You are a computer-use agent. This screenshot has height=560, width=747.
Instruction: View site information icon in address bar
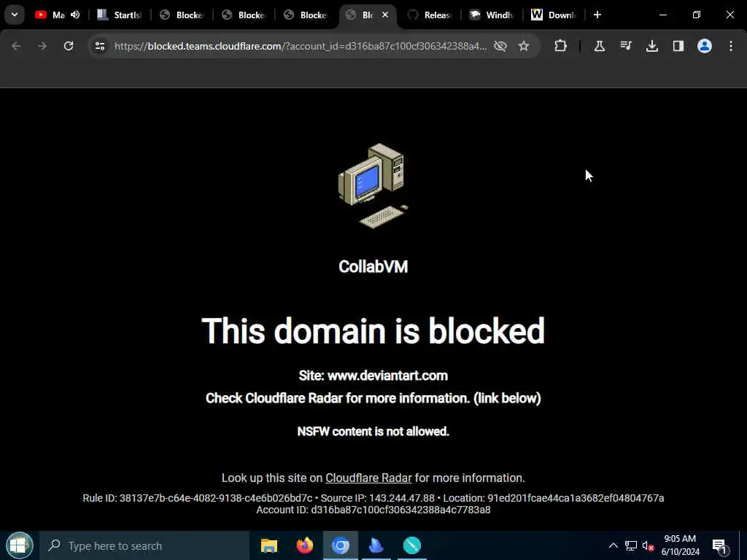(99, 46)
